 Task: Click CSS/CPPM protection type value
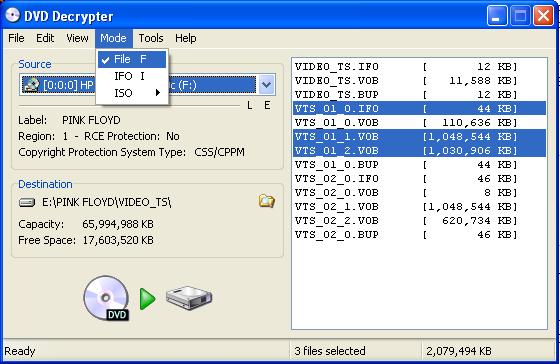pos(219,152)
